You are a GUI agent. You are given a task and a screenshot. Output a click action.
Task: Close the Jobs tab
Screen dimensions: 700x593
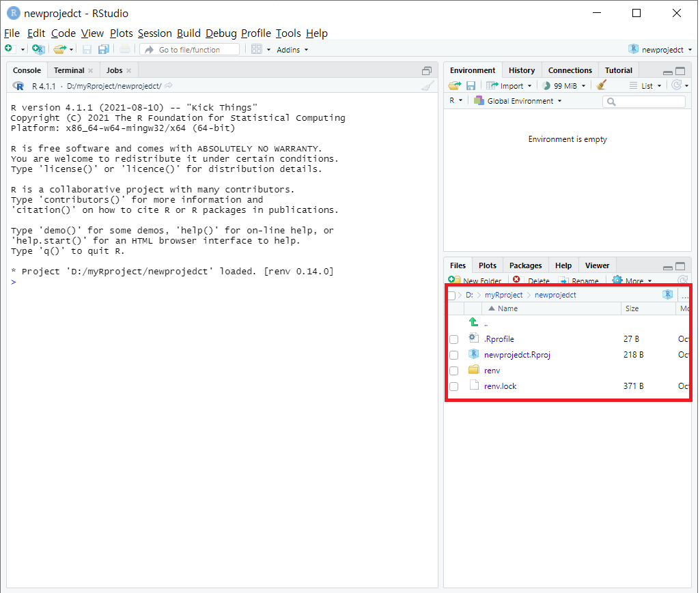pos(128,70)
